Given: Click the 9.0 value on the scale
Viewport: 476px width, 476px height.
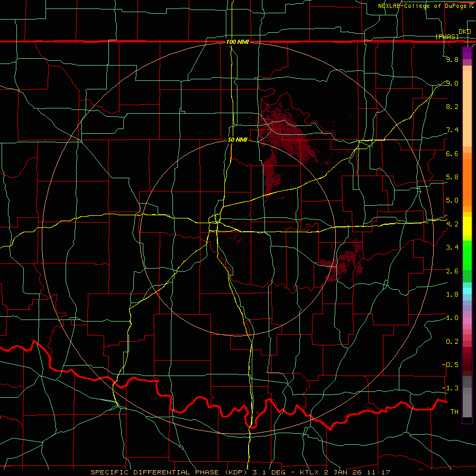Looking at the screenshot, I should (x=452, y=83).
